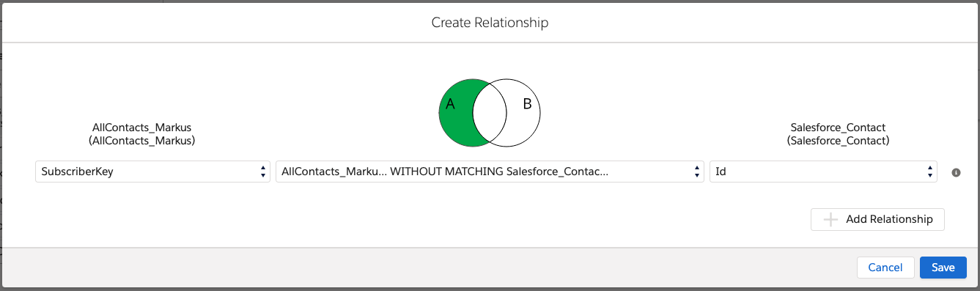
Task: Save the relationship
Action: pos(943,268)
